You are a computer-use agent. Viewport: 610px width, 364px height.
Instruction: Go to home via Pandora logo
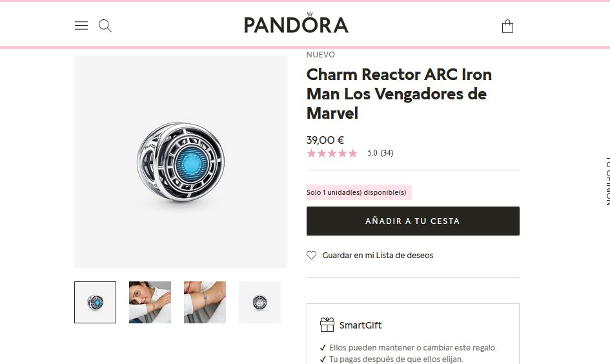pos(296,23)
